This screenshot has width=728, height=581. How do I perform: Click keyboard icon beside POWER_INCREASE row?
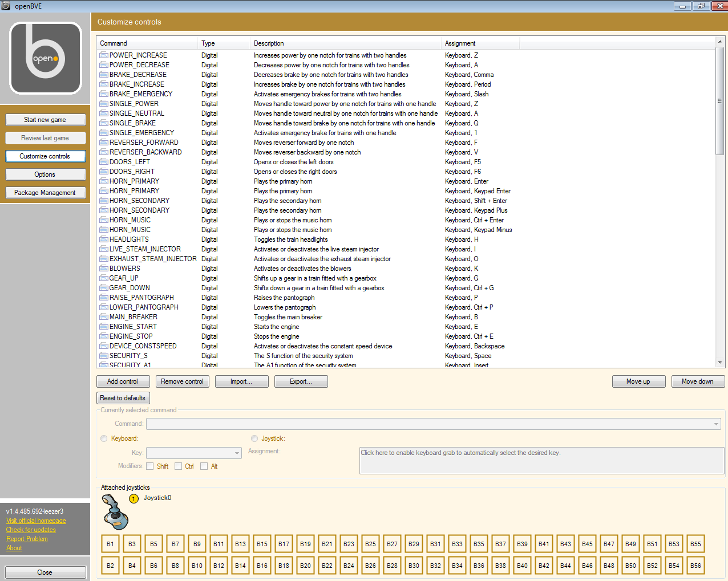[x=104, y=55]
